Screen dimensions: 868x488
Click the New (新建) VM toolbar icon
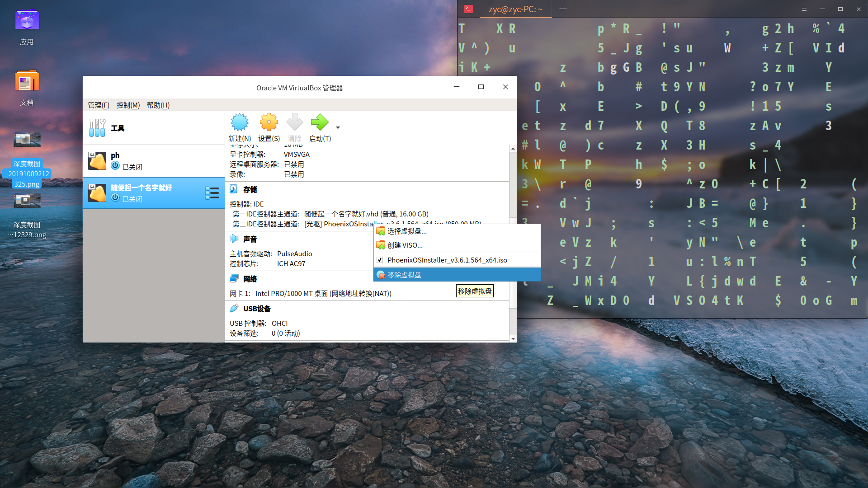pos(240,122)
